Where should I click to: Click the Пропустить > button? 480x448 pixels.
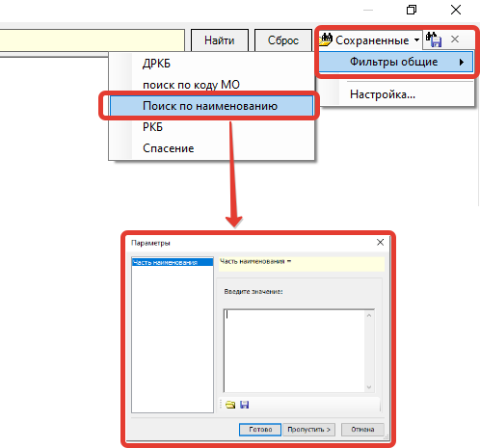tap(308, 430)
